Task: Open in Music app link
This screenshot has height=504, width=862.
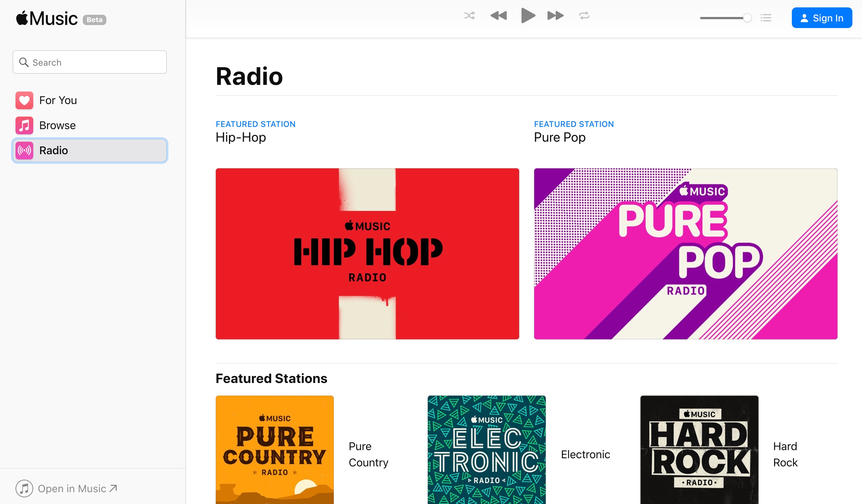Action: click(66, 489)
